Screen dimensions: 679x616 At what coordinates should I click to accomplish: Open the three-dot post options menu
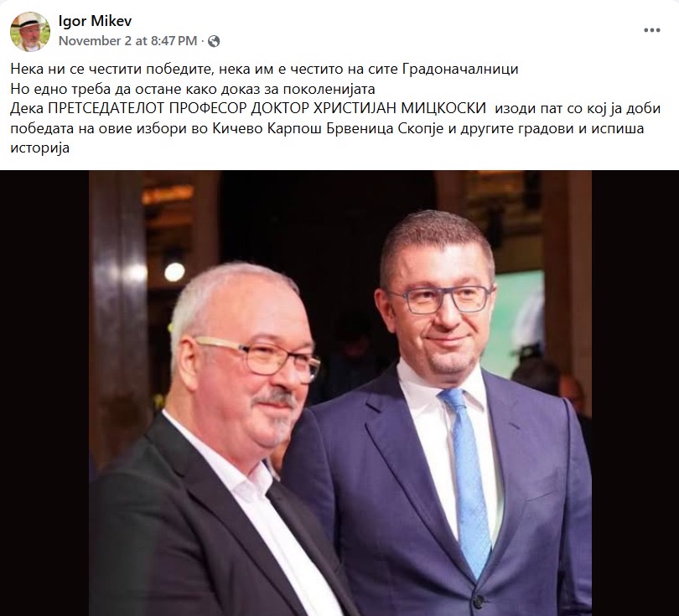click(x=651, y=30)
